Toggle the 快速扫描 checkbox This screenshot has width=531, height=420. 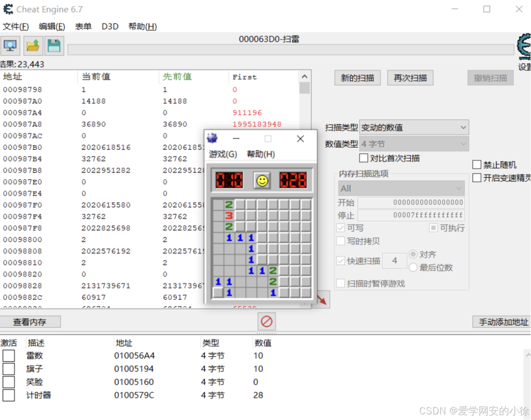(x=340, y=261)
